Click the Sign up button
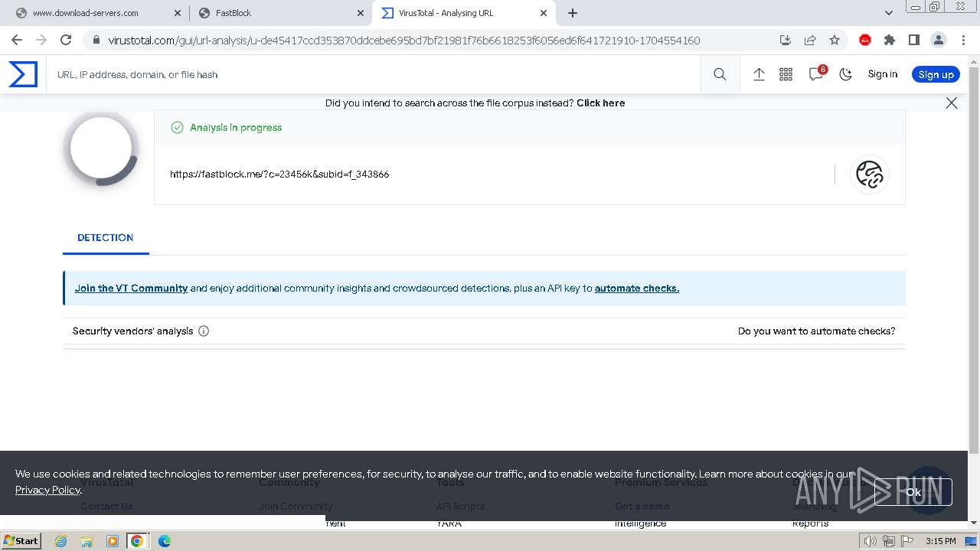 936,74
